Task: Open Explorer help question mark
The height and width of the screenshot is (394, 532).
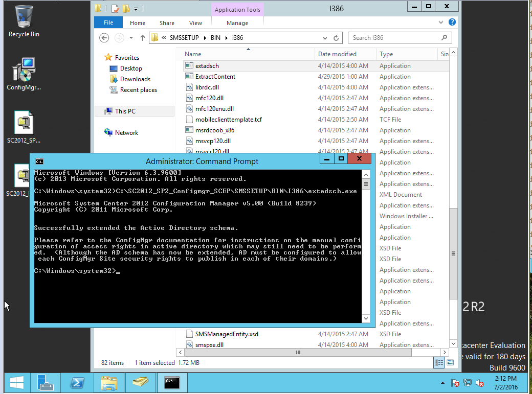Action: tap(452, 22)
